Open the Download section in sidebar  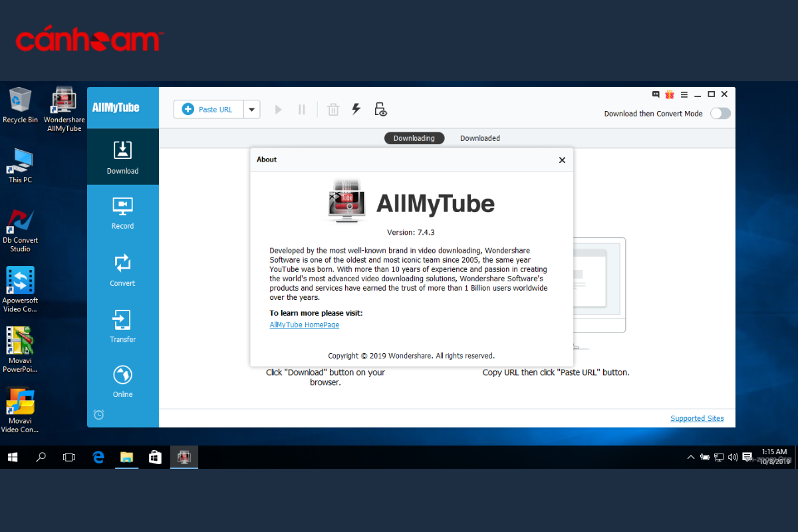tap(122, 157)
